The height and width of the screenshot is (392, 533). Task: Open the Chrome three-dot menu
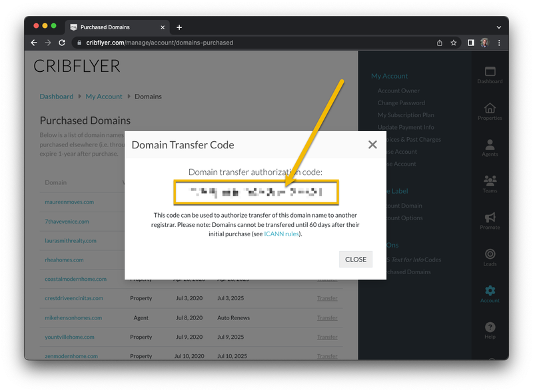point(499,43)
